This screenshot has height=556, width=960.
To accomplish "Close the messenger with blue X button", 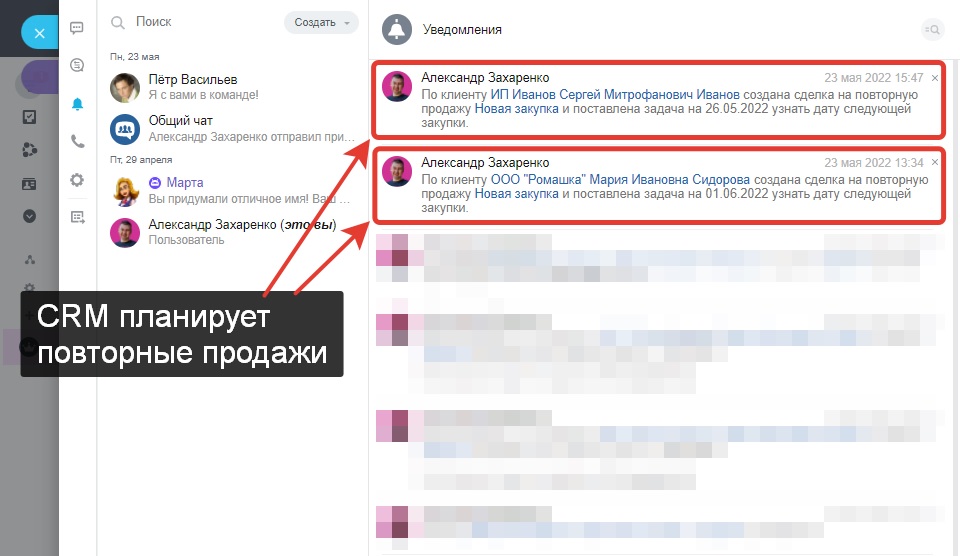I will pyautogui.click(x=40, y=33).
